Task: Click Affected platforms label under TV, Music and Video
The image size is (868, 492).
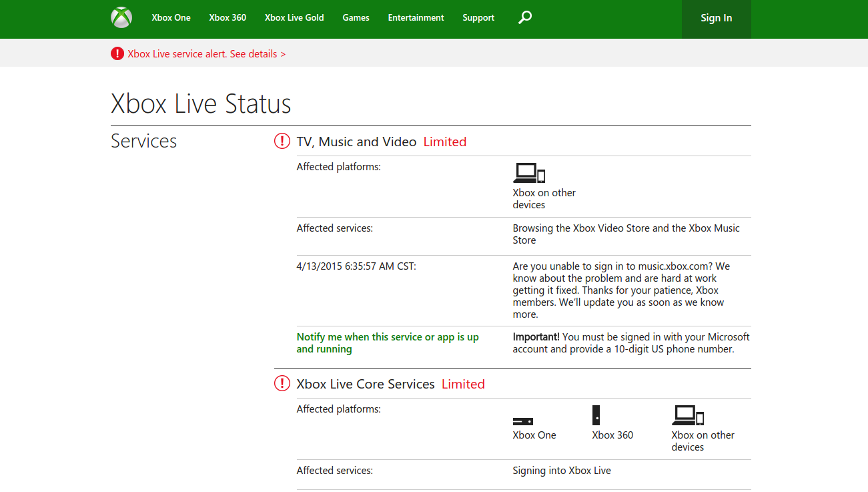Action: (x=338, y=167)
